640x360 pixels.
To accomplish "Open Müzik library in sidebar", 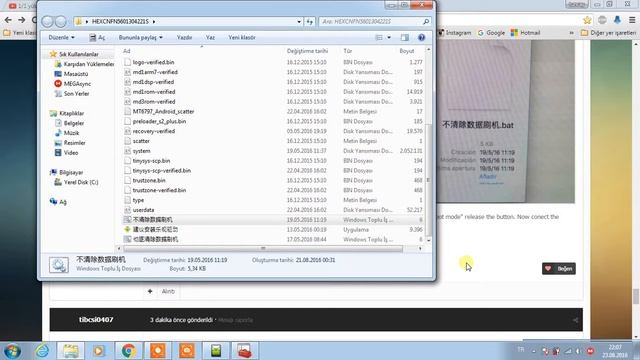I will (x=67, y=133).
